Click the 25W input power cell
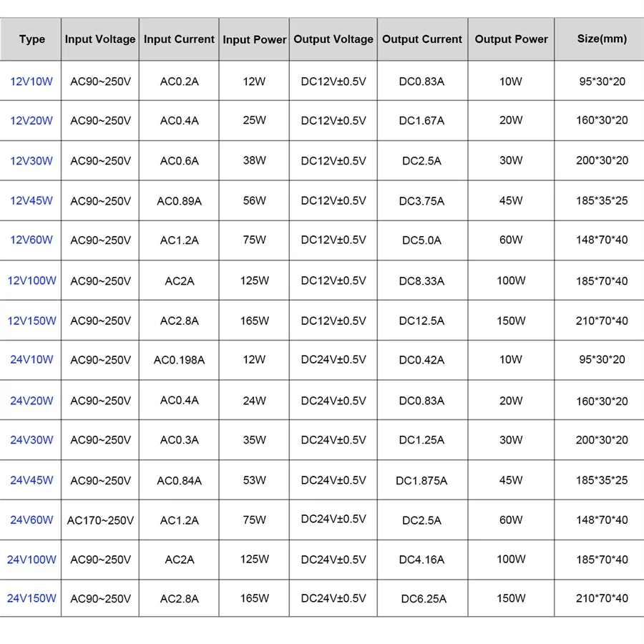This screenshot has width=644, height=644. click(x=254, y=120)
